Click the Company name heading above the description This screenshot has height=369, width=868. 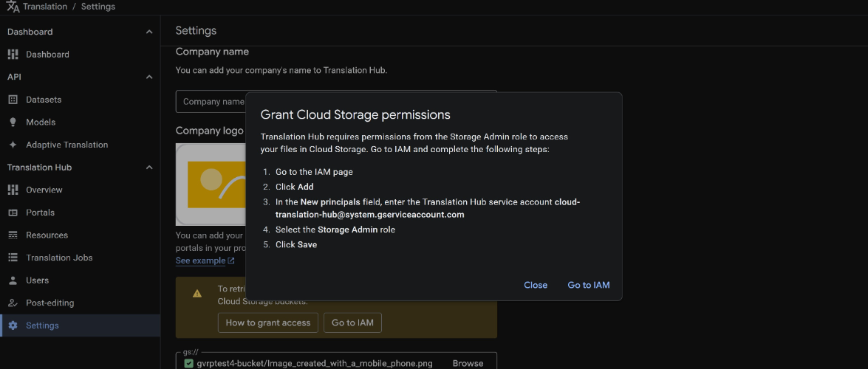212,52
